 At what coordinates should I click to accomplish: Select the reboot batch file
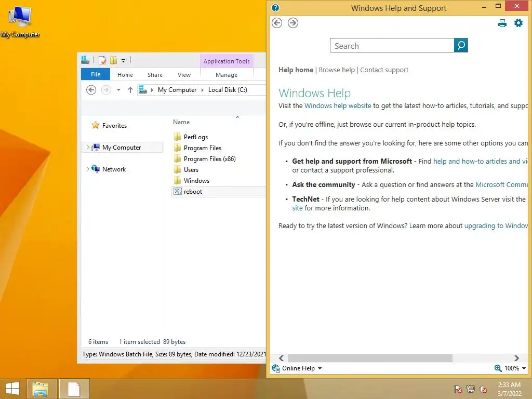click(x=219, y=191)
